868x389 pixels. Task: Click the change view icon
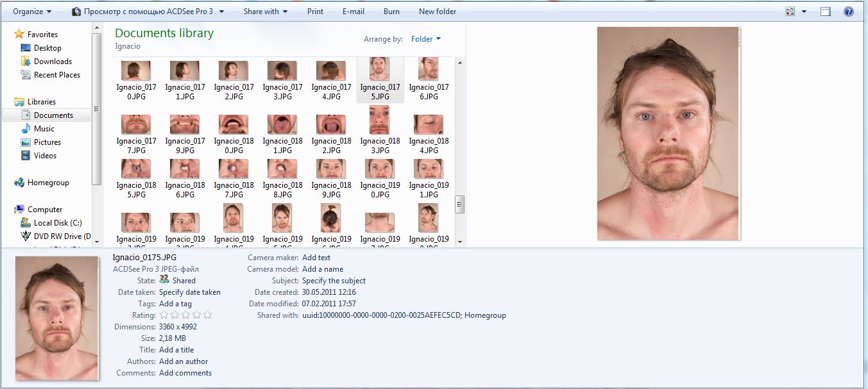[790, 12]
